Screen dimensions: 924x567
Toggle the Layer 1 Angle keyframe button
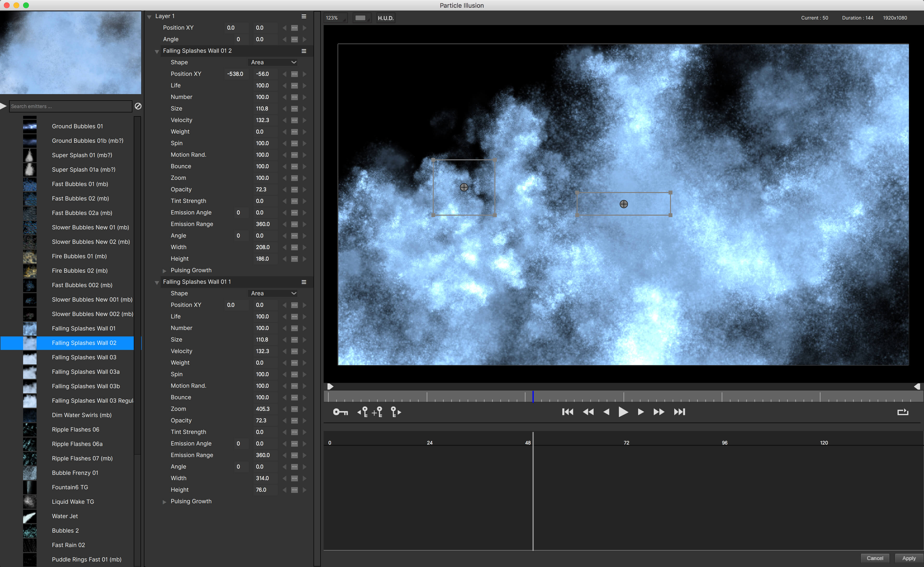(x=294, y=39)
